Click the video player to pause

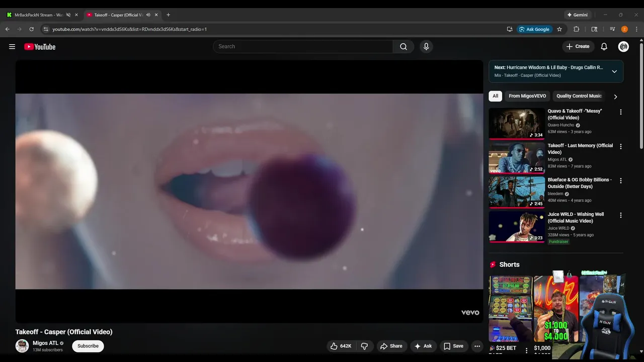pos(249,191)
